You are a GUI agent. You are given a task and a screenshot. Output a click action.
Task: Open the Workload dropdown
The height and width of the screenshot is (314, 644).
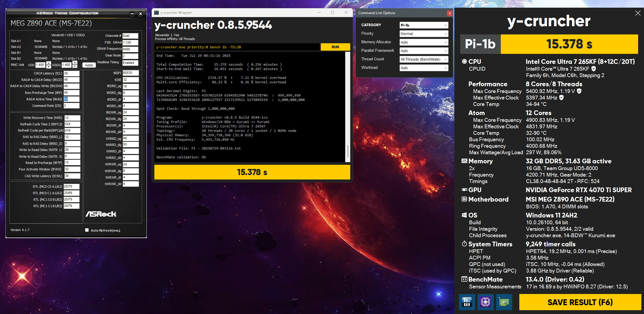click(x=424, y=68)
